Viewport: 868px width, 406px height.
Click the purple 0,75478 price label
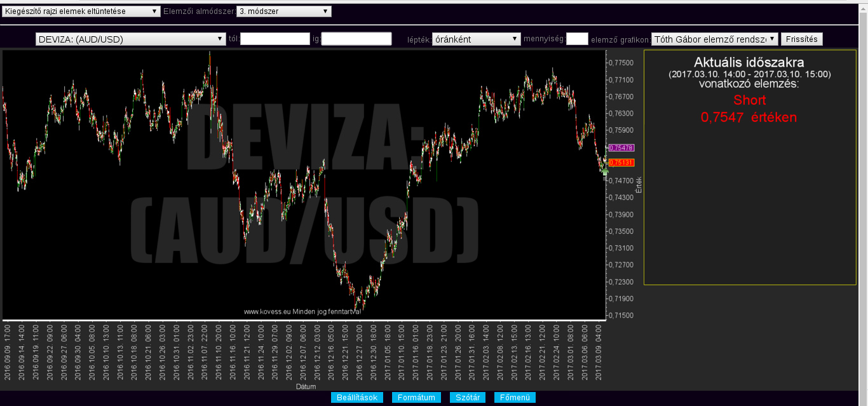pos(621,147)
